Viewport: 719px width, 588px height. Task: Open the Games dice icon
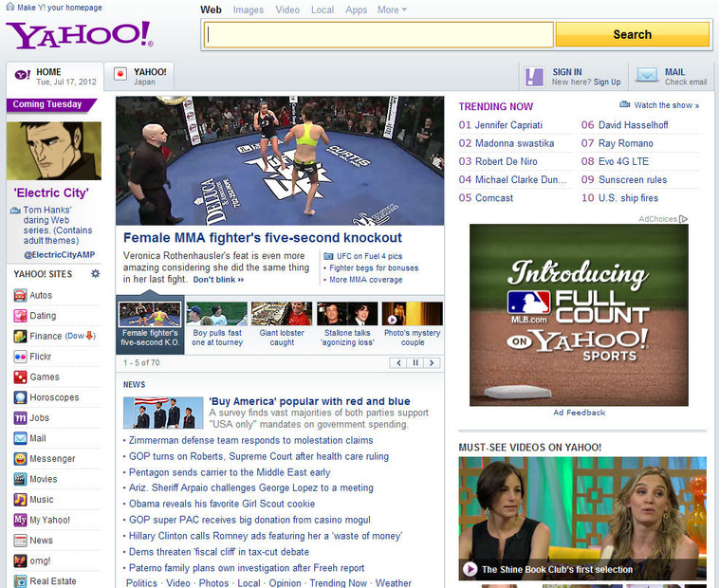pyautogui.click(x=20, y=377)
